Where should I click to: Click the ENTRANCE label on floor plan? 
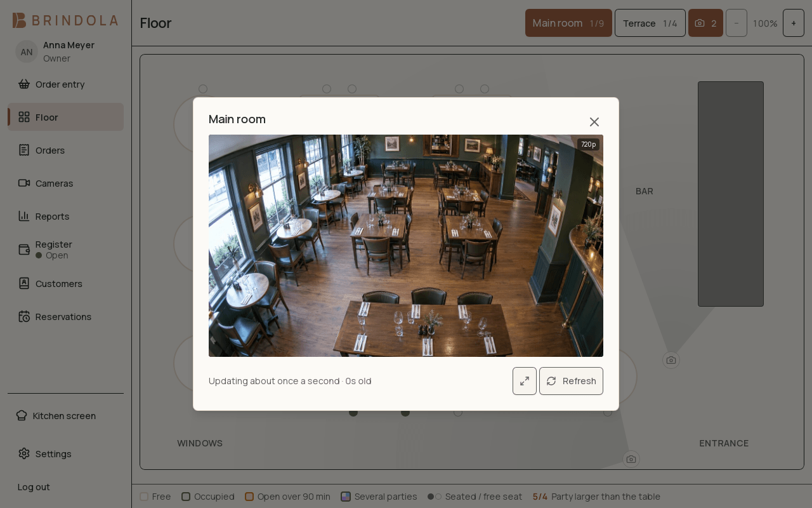click(x=724, y=443)
